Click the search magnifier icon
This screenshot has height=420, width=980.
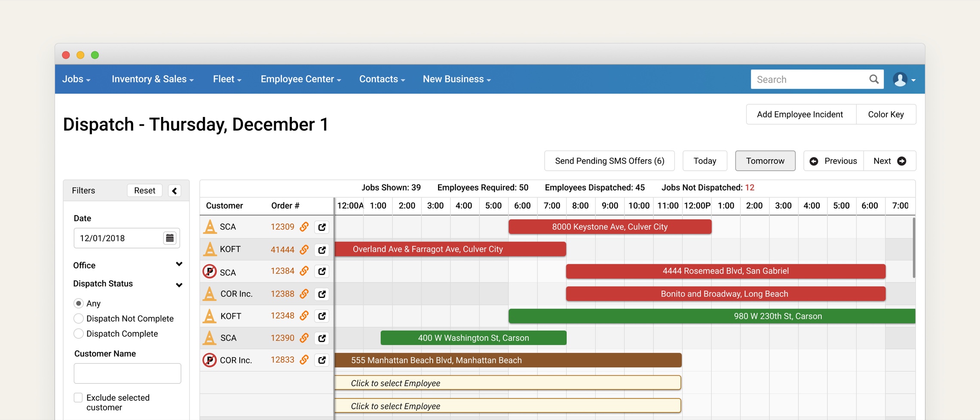[x=874, y=79]
